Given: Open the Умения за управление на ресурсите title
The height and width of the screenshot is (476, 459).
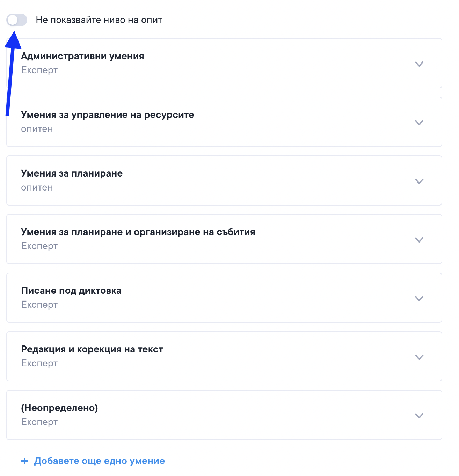Looking at the screenshot, I should pos(107,115).
